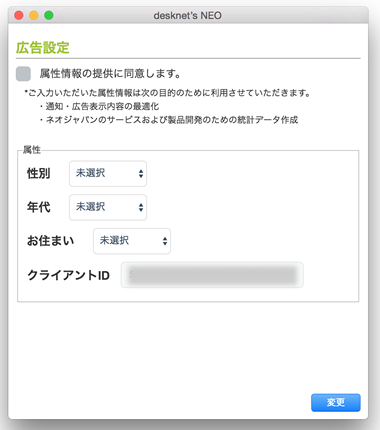Open the 年代 dropdown
Screen dimensions: 380x430
point(108,207)
